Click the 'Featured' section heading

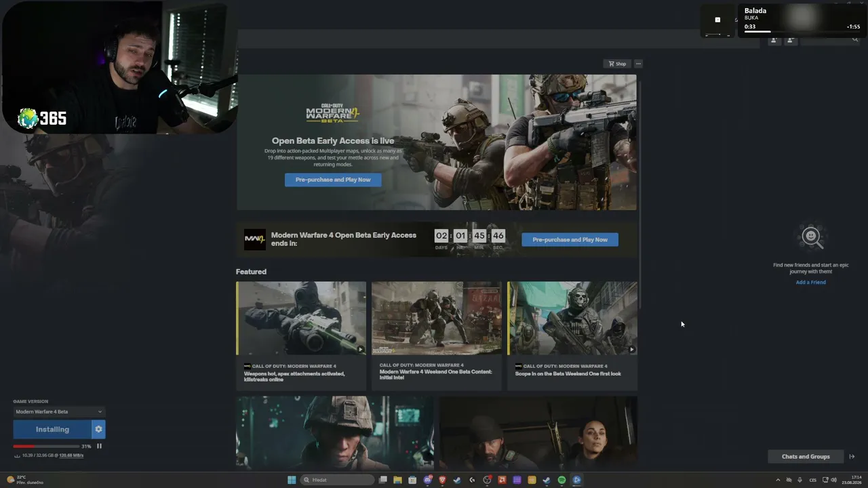[251, 272]
